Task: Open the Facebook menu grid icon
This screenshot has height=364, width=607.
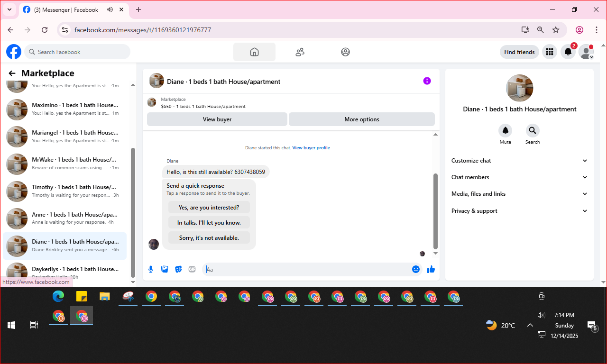Action: point(550,52)
